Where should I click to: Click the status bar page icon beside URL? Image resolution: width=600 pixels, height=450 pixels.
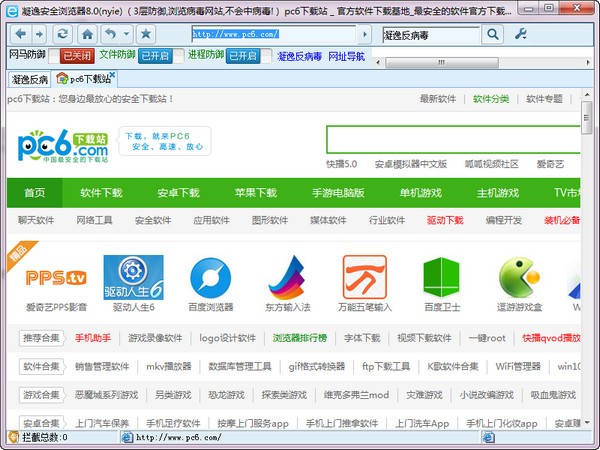[127, 437]
